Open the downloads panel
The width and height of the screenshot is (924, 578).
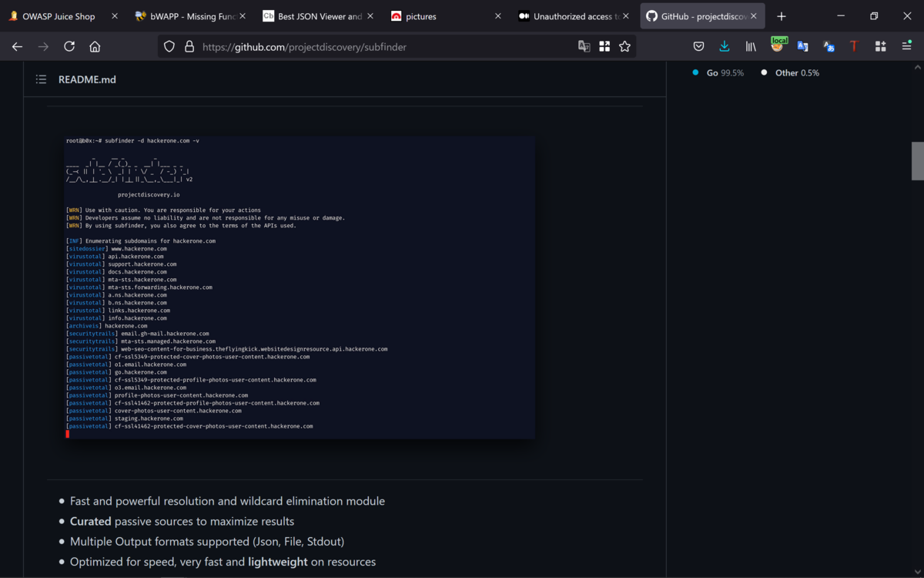pyautogui.click(x=725, y=46)
